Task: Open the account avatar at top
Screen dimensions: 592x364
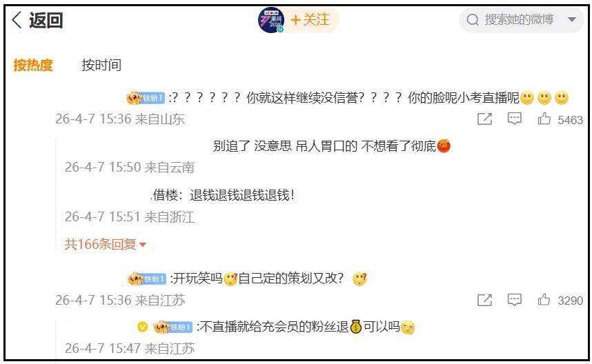Action: pos(271,19)
